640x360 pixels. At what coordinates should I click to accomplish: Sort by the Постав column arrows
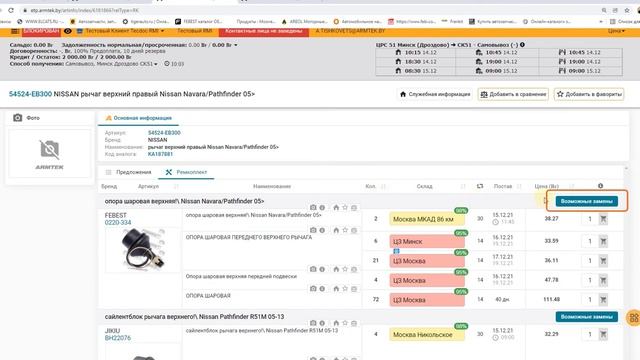click(519, 187)
